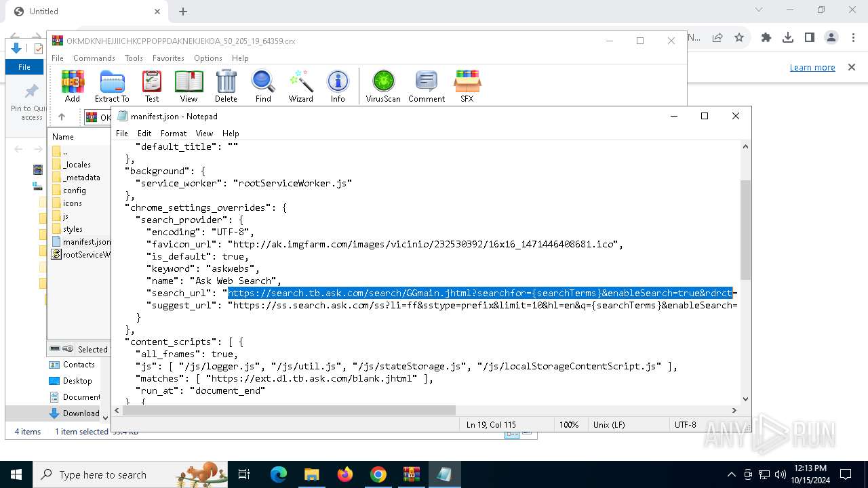This screenshot has height=488, width=868.
Task: Open Notepad View menu
Action: pos(204,134)
